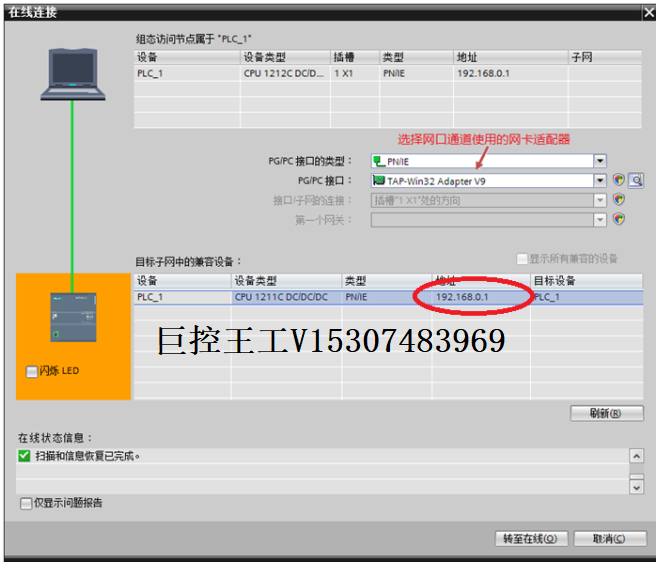
Task: Click status list scroll down arrow
Action: click(x=637, y=488)
